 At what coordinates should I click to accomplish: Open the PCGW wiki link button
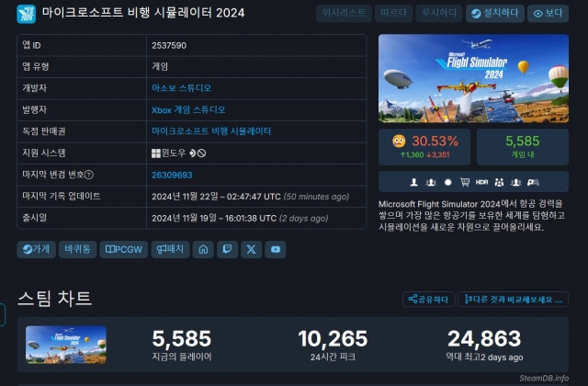point(124,249)
